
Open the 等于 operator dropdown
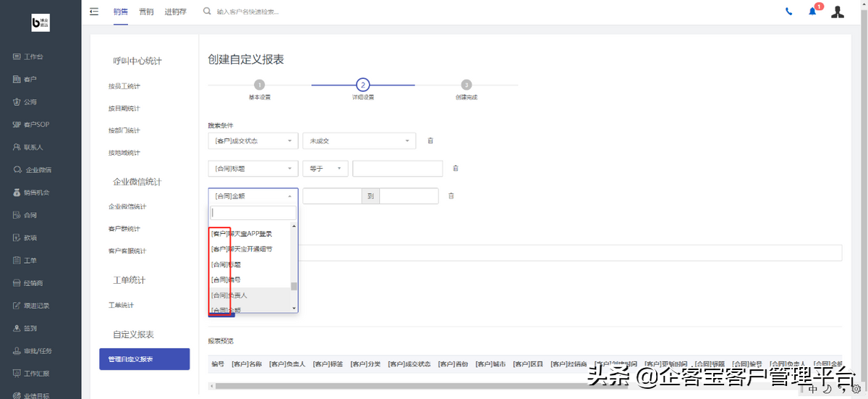click(x=325, y=168)
